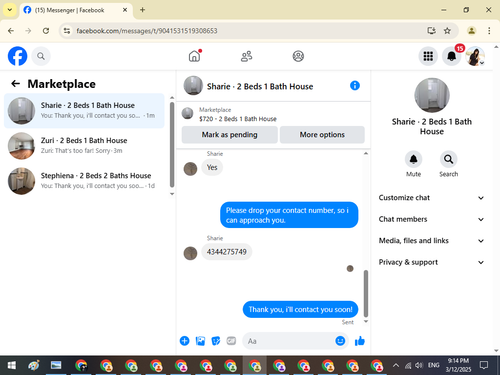Expand Media, files and links section
Viewport: 500px width, 375px height.
pyautogui.click(x=431, y=241)
